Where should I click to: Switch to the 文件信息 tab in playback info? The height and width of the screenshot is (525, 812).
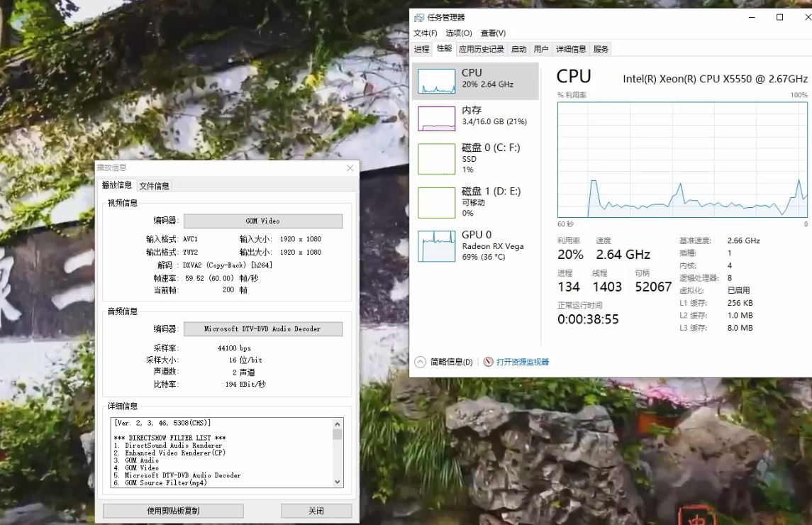[x=154, y=185]
